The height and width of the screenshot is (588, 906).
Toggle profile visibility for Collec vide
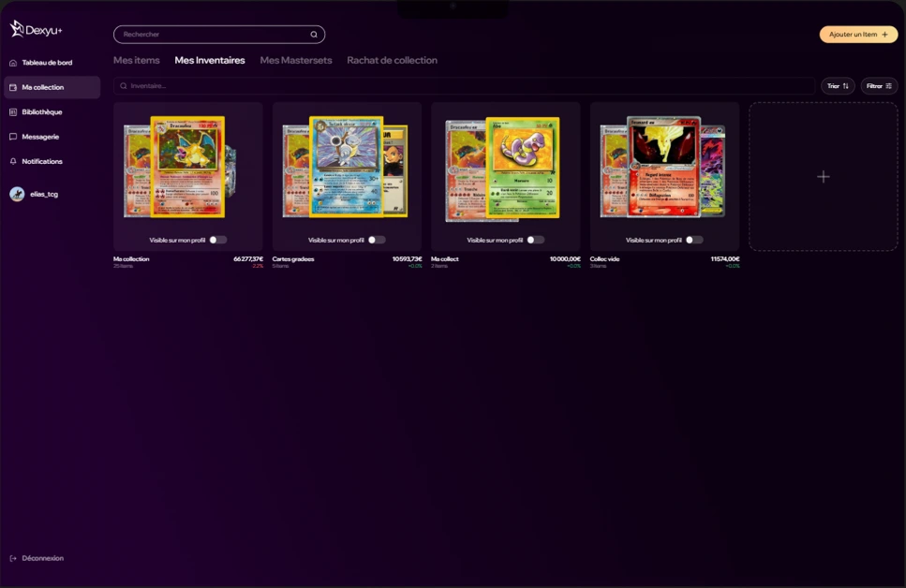point(694,240)
